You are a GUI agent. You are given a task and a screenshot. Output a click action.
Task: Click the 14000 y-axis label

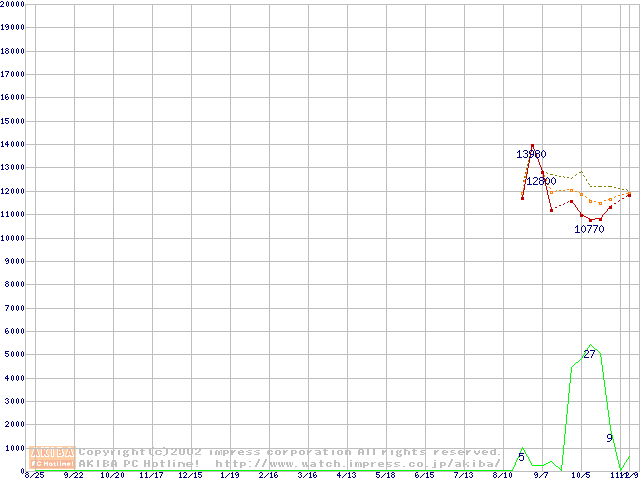tap(13, 144)
